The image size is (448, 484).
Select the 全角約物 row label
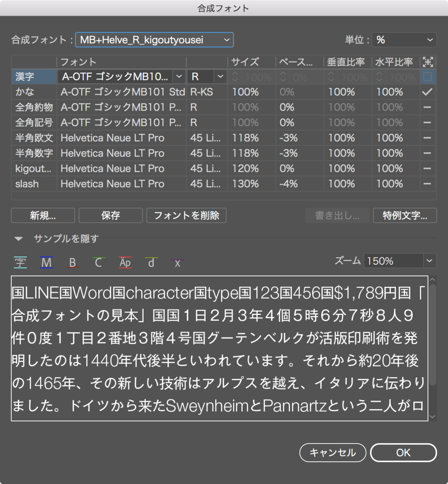tap(34, 107)
